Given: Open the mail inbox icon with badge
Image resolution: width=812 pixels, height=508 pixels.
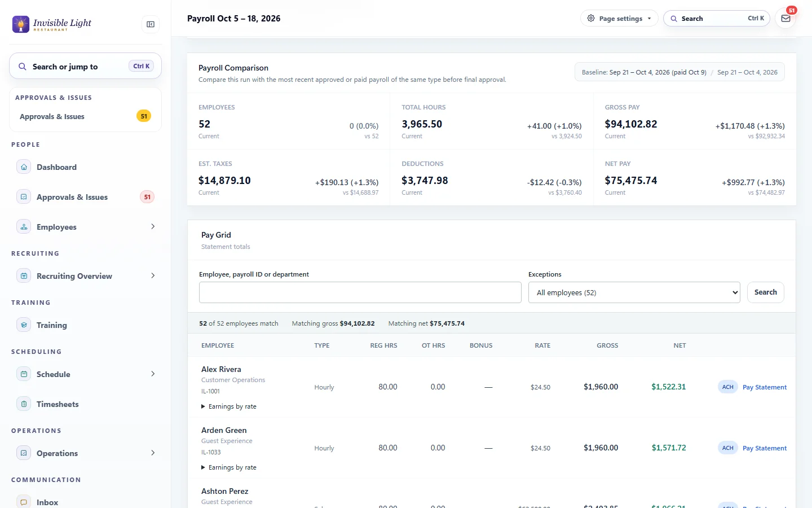Looking at the screenshot, I should tap(785, 19).
